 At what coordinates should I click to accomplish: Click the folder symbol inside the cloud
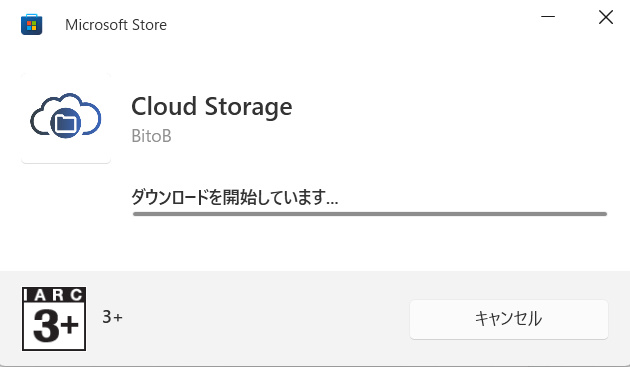point(65,123)
